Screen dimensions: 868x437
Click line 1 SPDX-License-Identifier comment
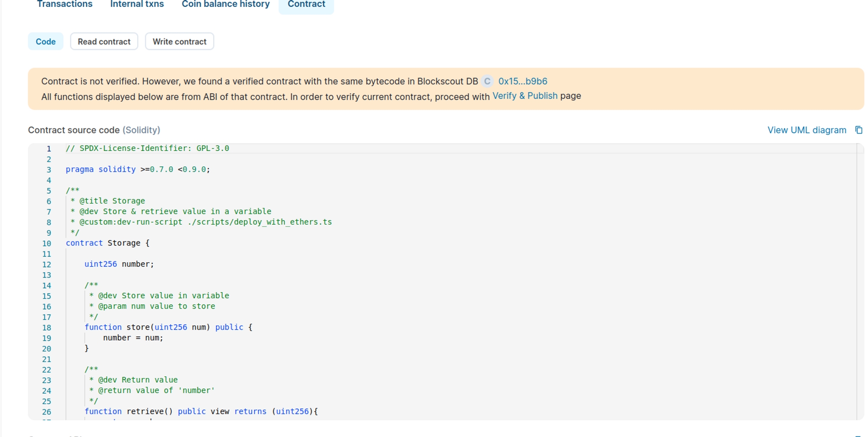coord(148,148)
